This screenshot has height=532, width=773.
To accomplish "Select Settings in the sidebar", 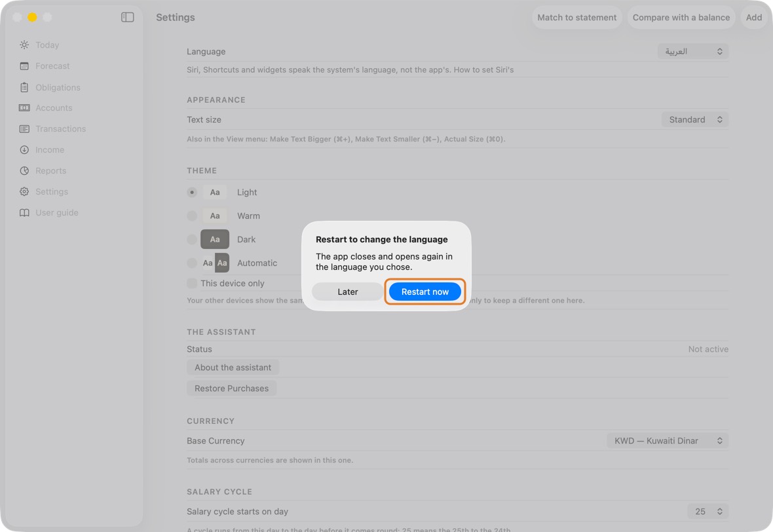I will click(x=52, y=192).
